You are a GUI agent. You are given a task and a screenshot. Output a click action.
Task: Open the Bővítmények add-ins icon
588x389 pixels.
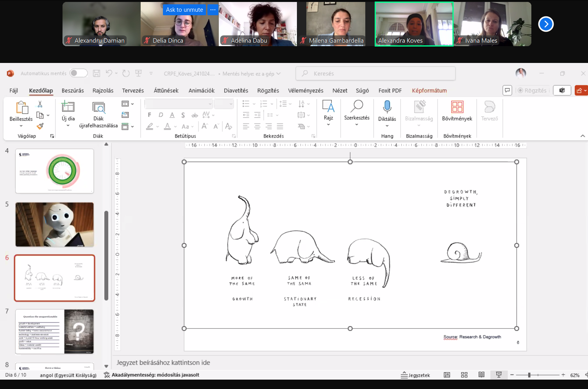pos(457,107)
